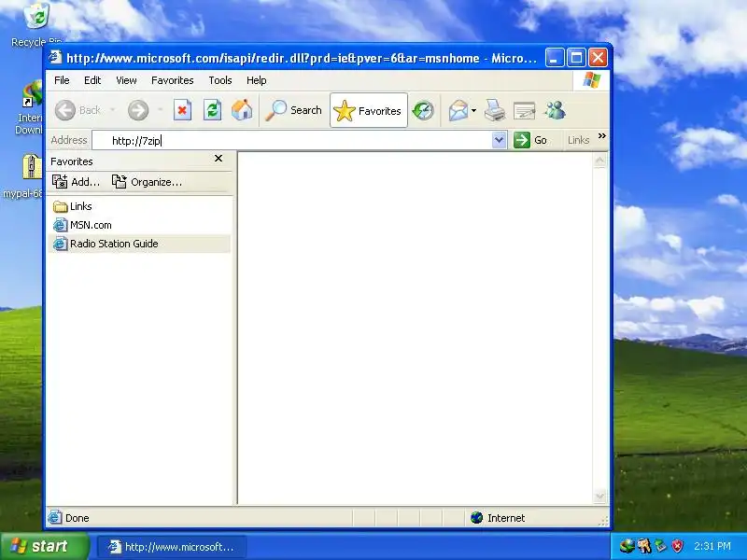The height and width of the screenshot is (560, 747).
Task: Print the page with printer icon
Action: (495, 110)
